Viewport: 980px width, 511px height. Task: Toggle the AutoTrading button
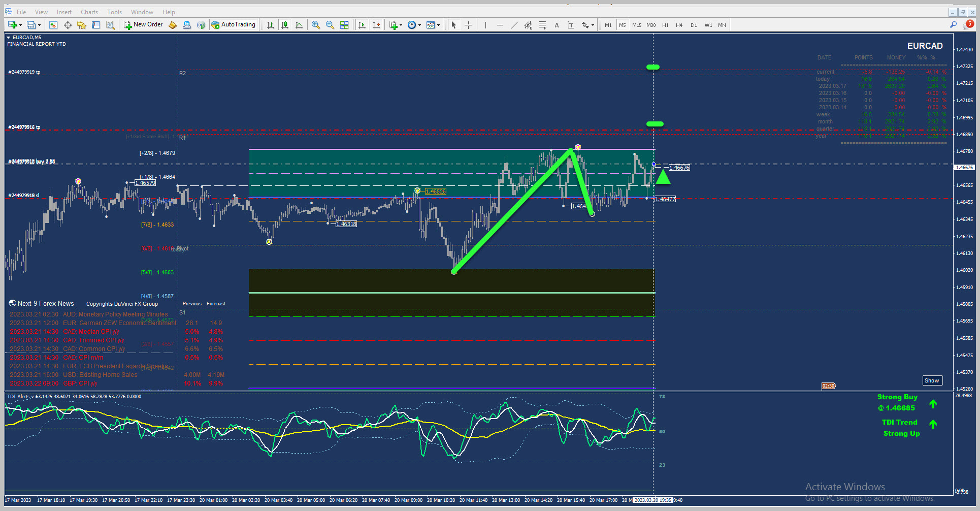click(234, 25)
